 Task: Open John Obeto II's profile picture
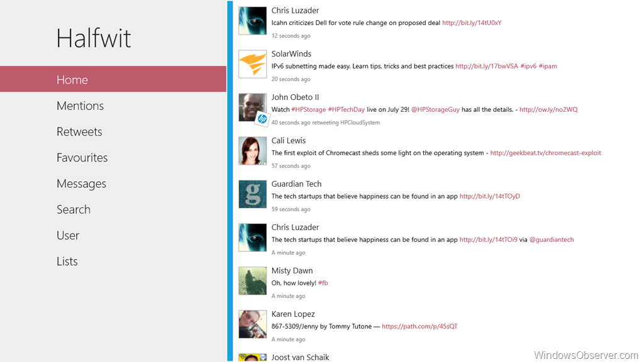253,107
